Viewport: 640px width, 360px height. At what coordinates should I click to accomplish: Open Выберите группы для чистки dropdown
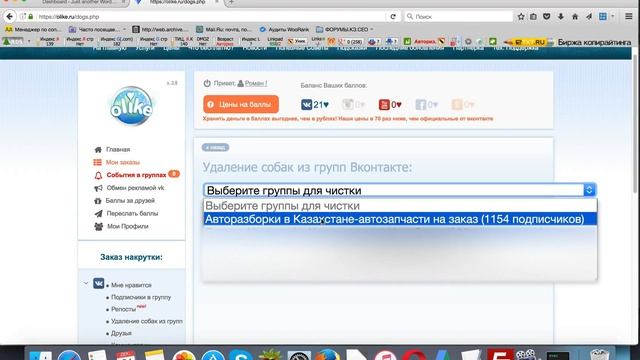tap(400, 190)
